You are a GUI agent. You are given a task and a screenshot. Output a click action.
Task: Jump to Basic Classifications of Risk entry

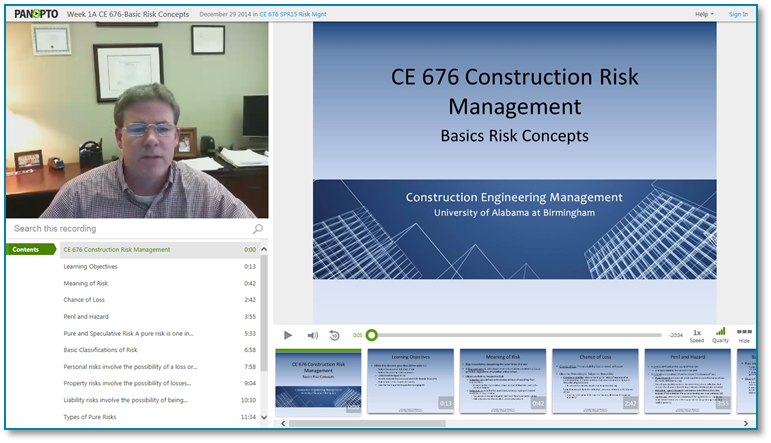pyautogui.click(x=100, y=350)
